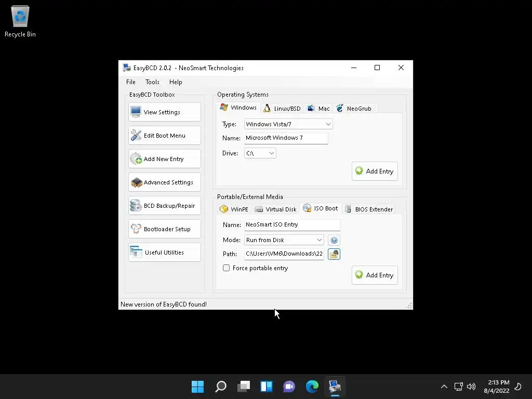
Task: Open the Chat taskbar icon
Action: click(289, 387)
